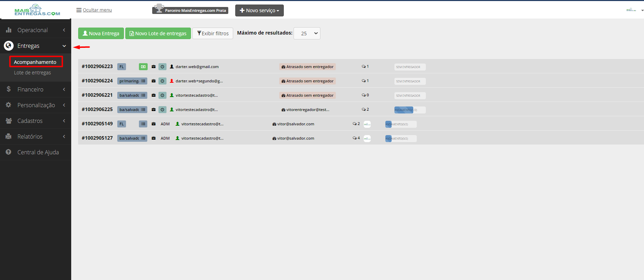
Task: Open comments icon in row #1002906225
Action: coord(364,110)
